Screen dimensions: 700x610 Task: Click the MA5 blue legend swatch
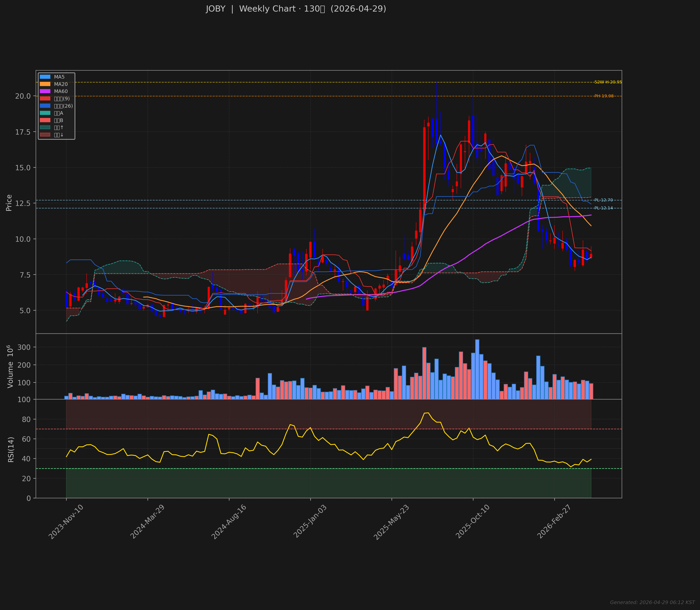(x=45, y=77)
